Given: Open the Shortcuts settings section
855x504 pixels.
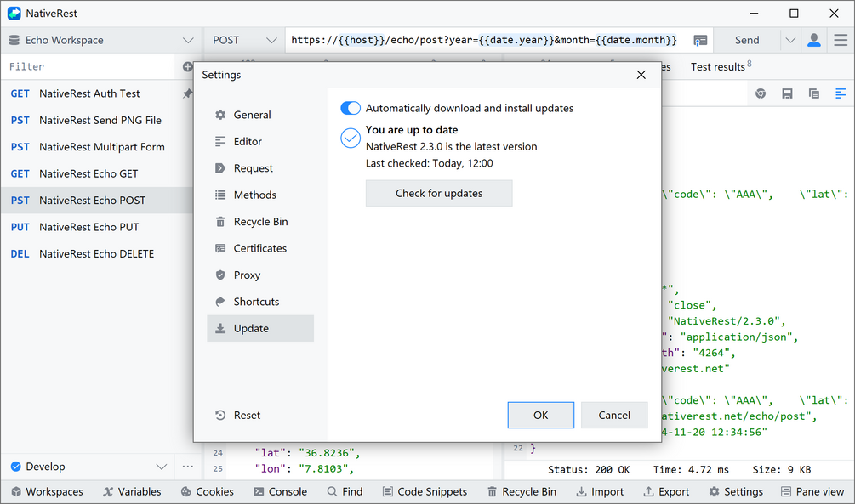Looking at the screenshot, I should tap(260, 302).
